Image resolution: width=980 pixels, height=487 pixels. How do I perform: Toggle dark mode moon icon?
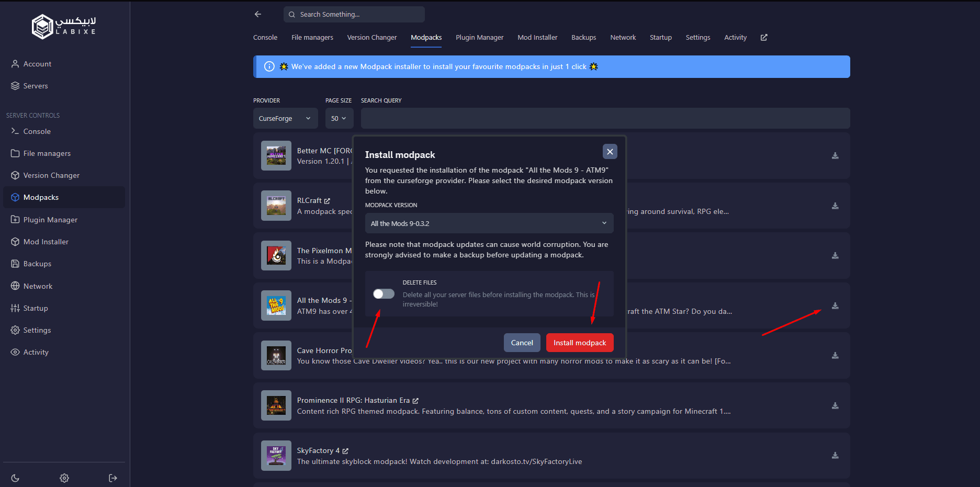tap(15, 478)
